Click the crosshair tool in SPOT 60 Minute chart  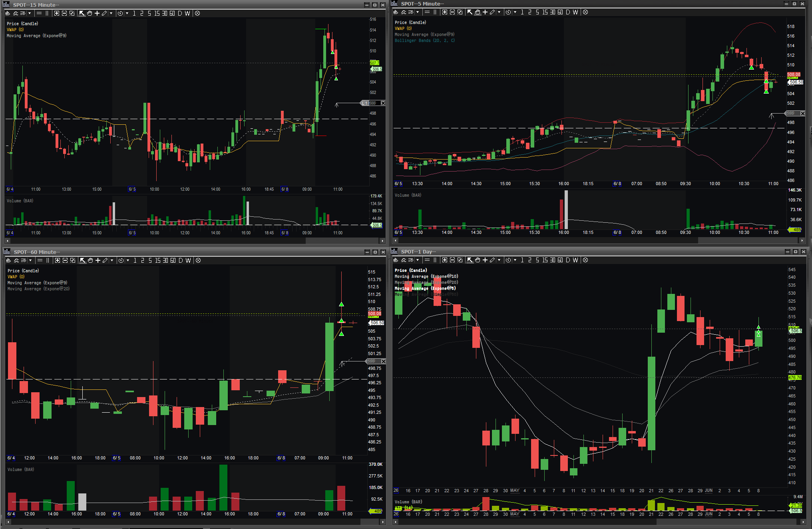[x=98, y=260]
